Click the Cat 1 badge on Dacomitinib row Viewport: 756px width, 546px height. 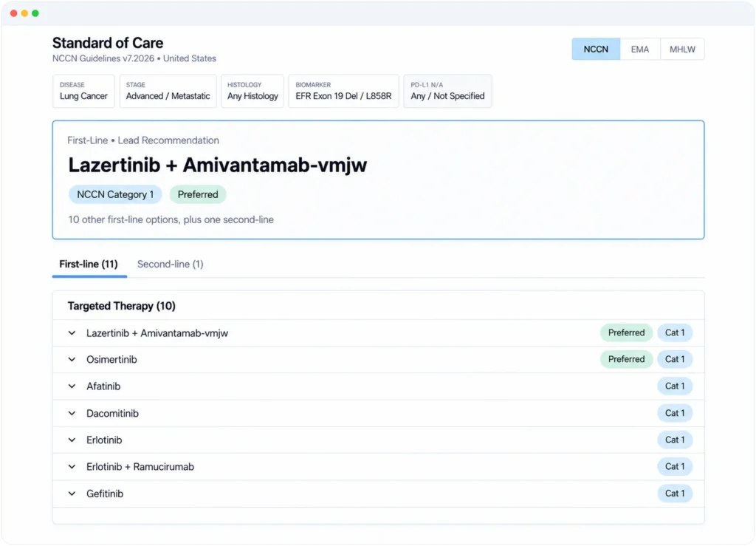(675, 413)
